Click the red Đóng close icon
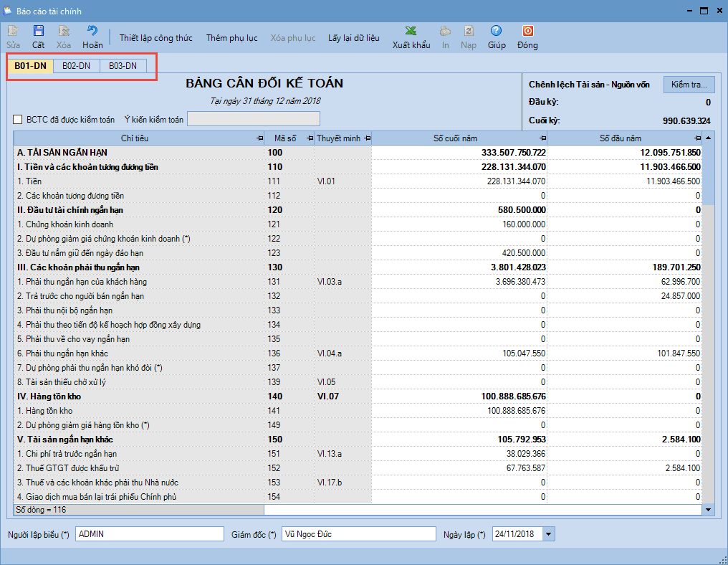728x565 pixels. [x=527, y=31]
